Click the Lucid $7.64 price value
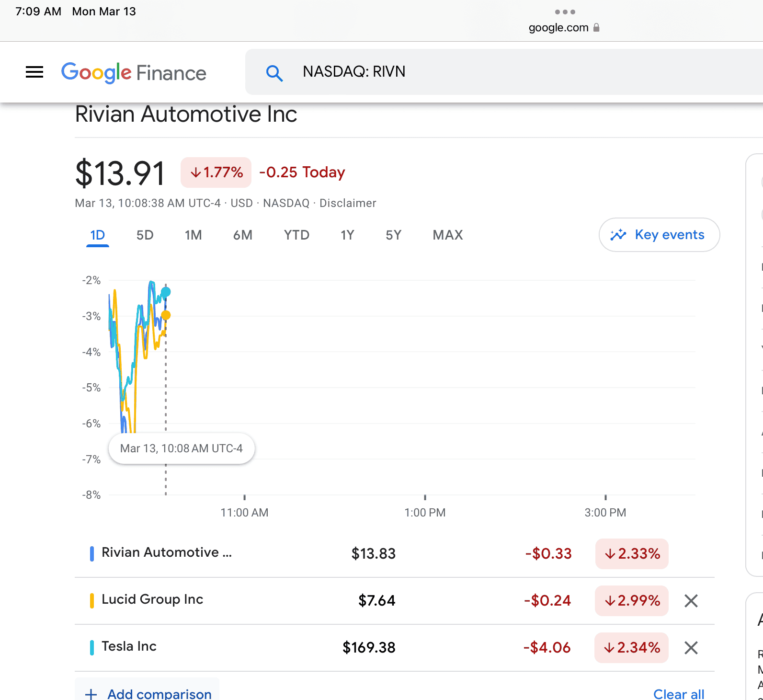Viewport: 763px width, 700px height. pyautogui.click(x=377, y=601)
